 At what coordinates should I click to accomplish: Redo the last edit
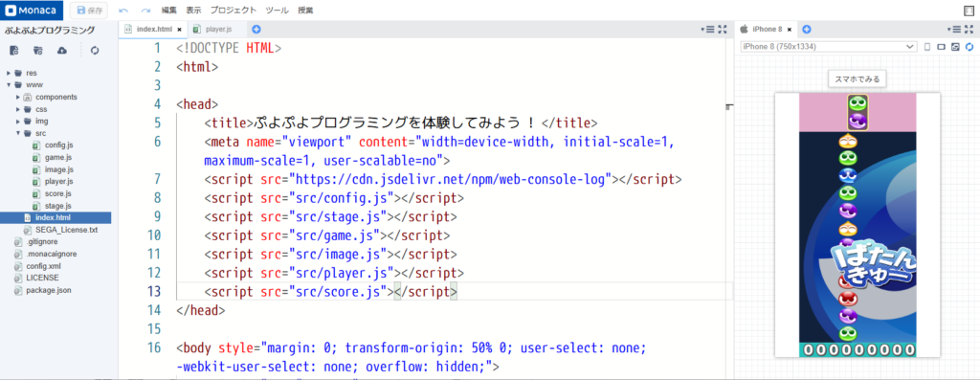(x=145, y=10)
